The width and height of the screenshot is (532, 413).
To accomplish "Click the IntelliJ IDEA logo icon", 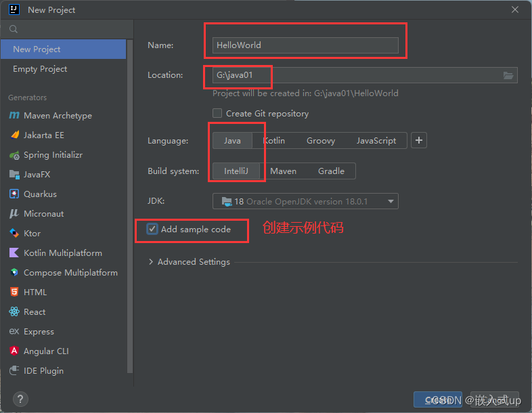I will pyautogui.click(x=14, y=9).
